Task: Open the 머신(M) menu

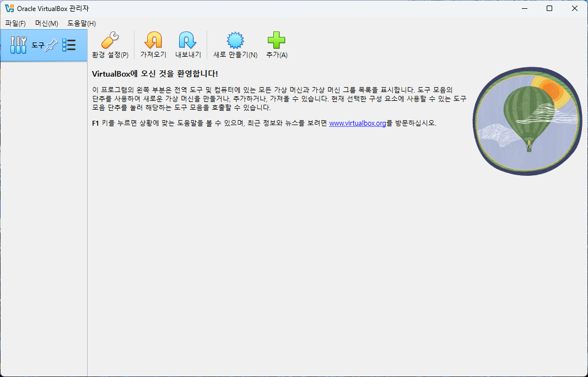Action: (46, 23)
